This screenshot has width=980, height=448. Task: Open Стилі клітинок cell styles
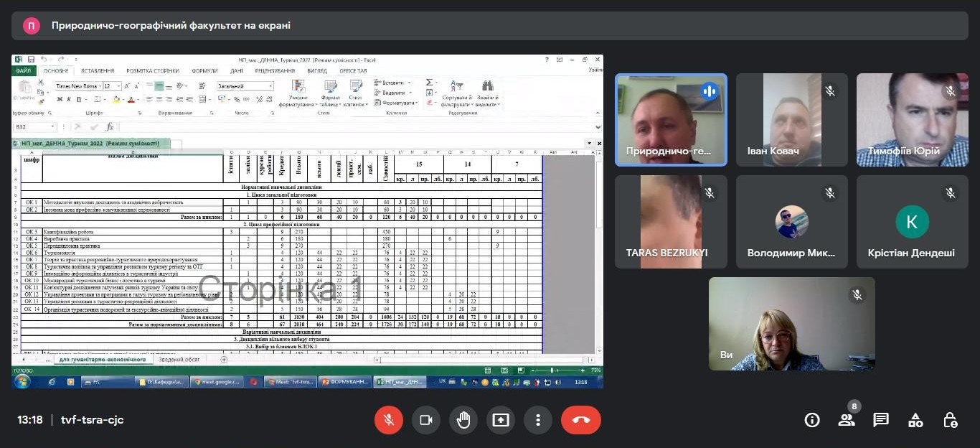(354, 94)
